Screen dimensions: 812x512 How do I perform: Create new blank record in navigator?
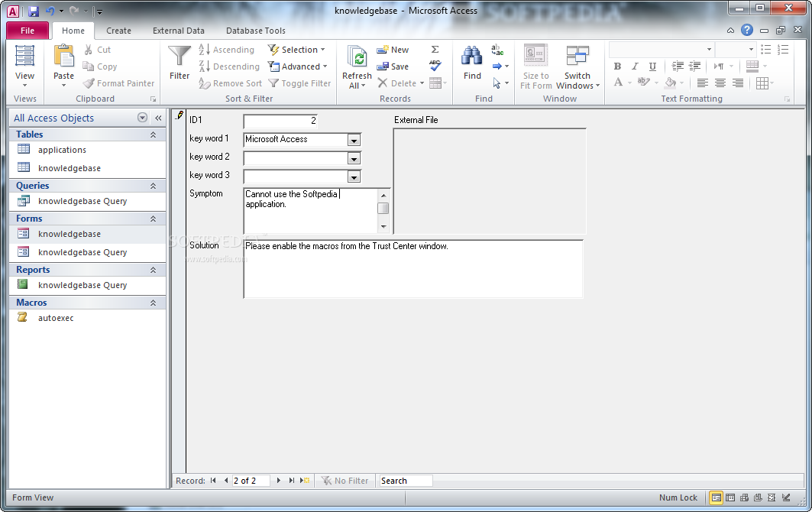(305, 481)
